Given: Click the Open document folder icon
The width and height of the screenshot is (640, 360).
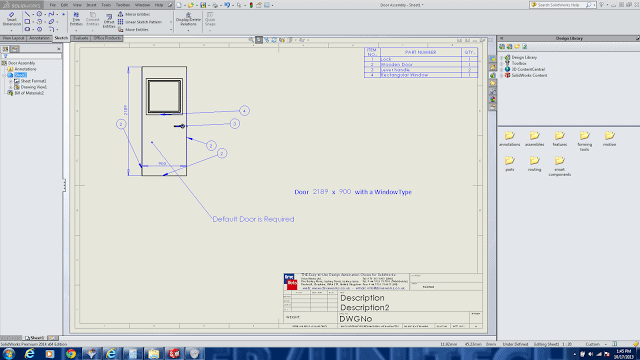Looking at the screenshot, I should (x=190, y=5).
